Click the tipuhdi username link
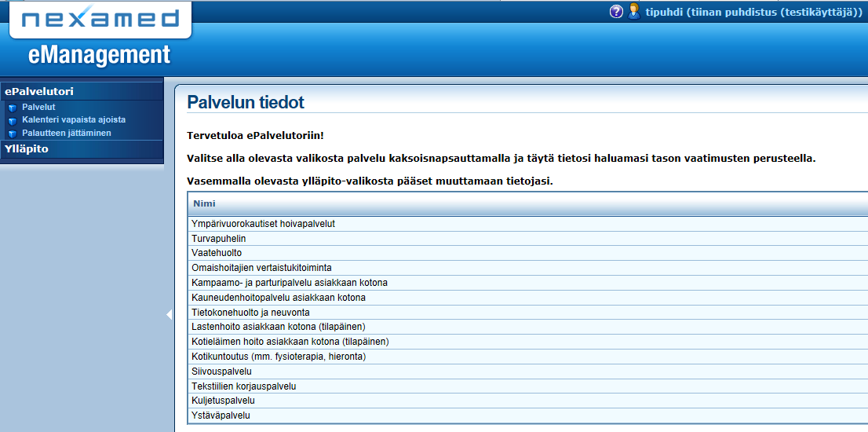The height and width of the screenshot is (432, 868). pos(754,12)
